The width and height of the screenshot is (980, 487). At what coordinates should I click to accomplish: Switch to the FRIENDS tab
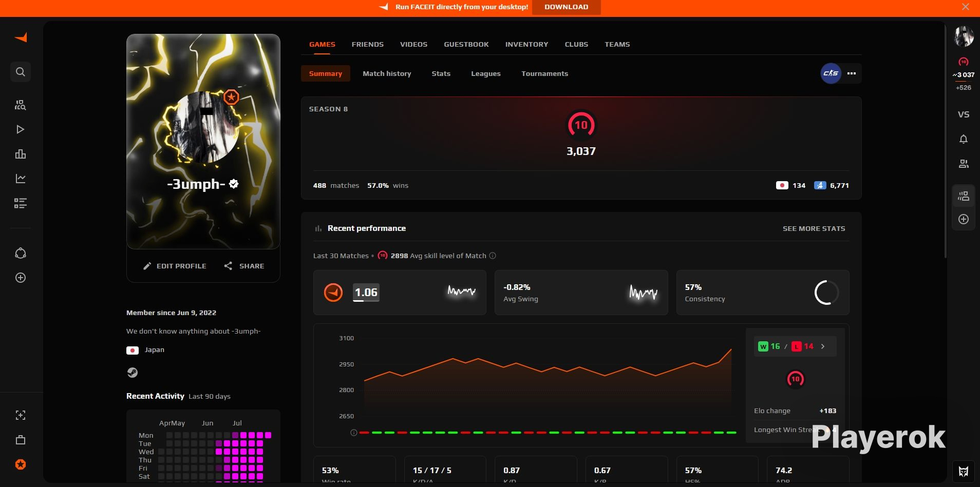[368, 44]
